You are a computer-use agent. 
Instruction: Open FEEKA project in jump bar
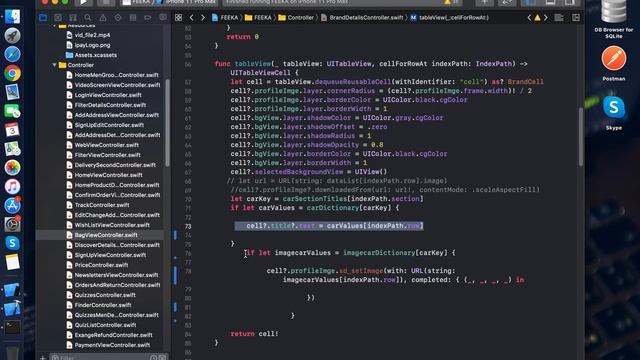pyautogui.click(x=224, y=18)
